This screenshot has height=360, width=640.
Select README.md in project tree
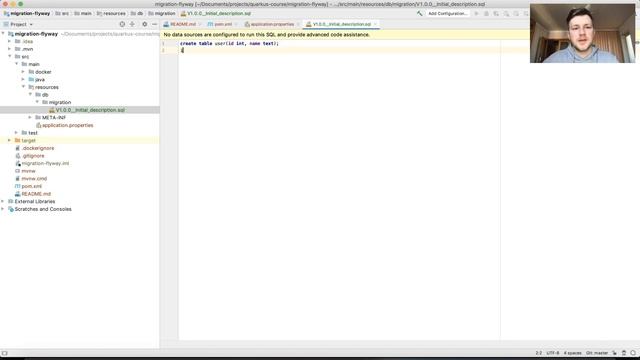click(x=33, y=194)
